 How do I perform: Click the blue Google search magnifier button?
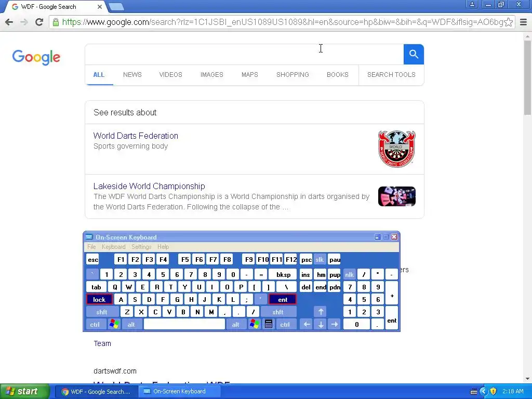414,54
